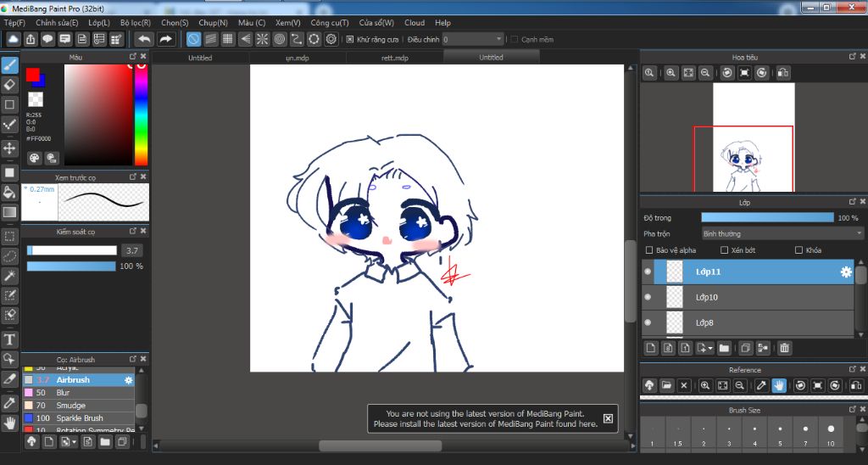
Task: Expand the add brush dropdown arrow
Action: [75, 442]
